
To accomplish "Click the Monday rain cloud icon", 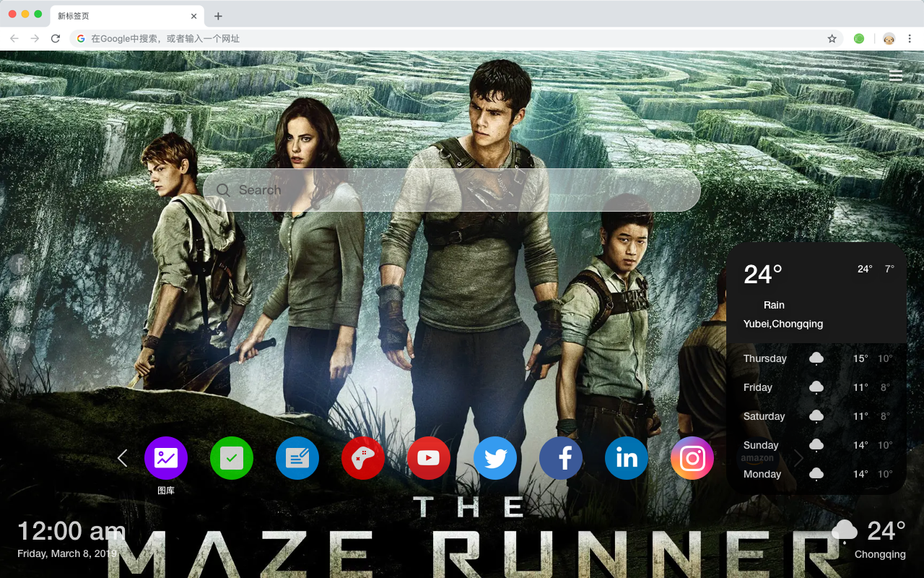I will pyautogui.click(x=816, y=474).
